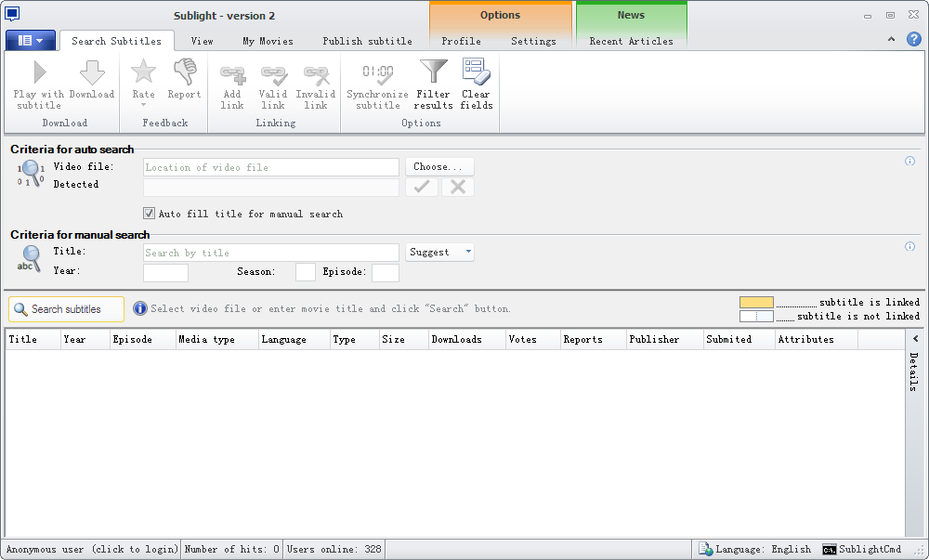Sort by the Downloads column header
929x560 pixels.
[x=467, y=339]
